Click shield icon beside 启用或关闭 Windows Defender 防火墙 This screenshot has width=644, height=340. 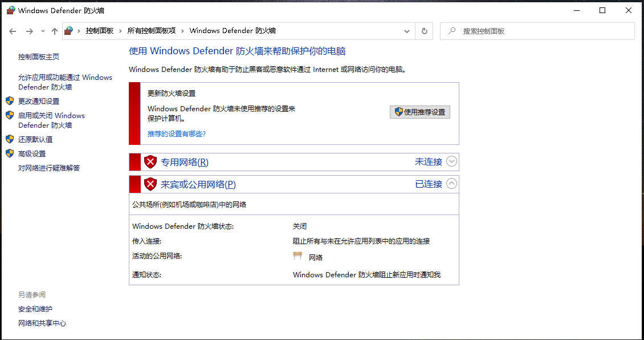[x=10, y=115]
